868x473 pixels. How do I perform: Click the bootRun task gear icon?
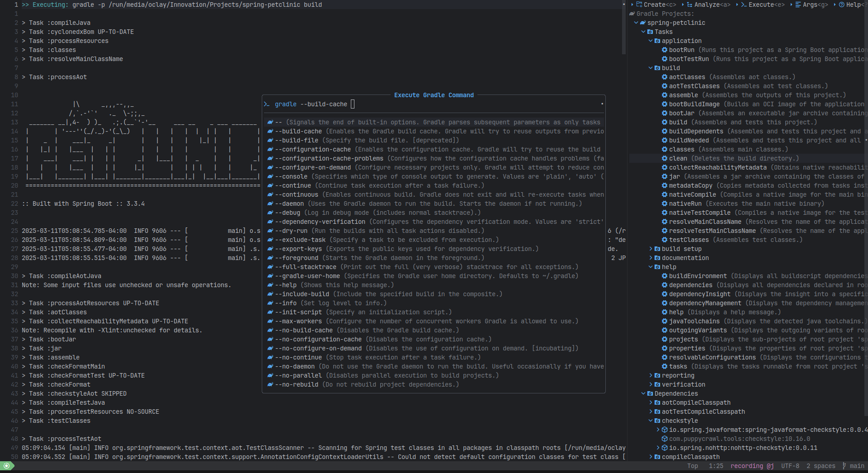point(665,50)
